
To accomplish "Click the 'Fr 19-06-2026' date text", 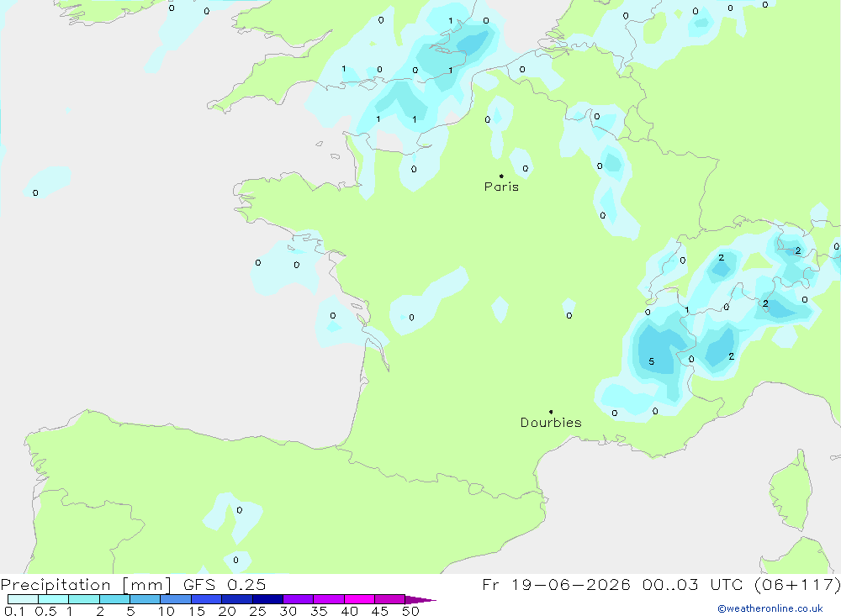I will (x=556, y=585).
